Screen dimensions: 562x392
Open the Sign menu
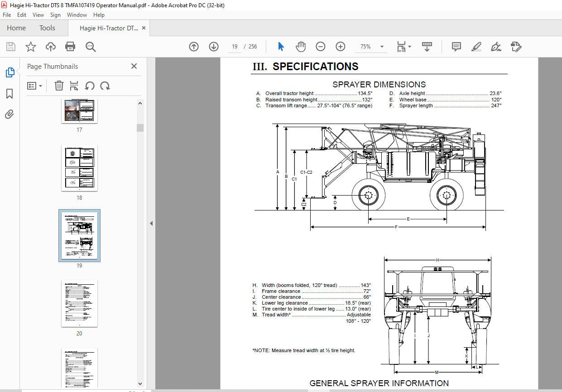(55, 15)
